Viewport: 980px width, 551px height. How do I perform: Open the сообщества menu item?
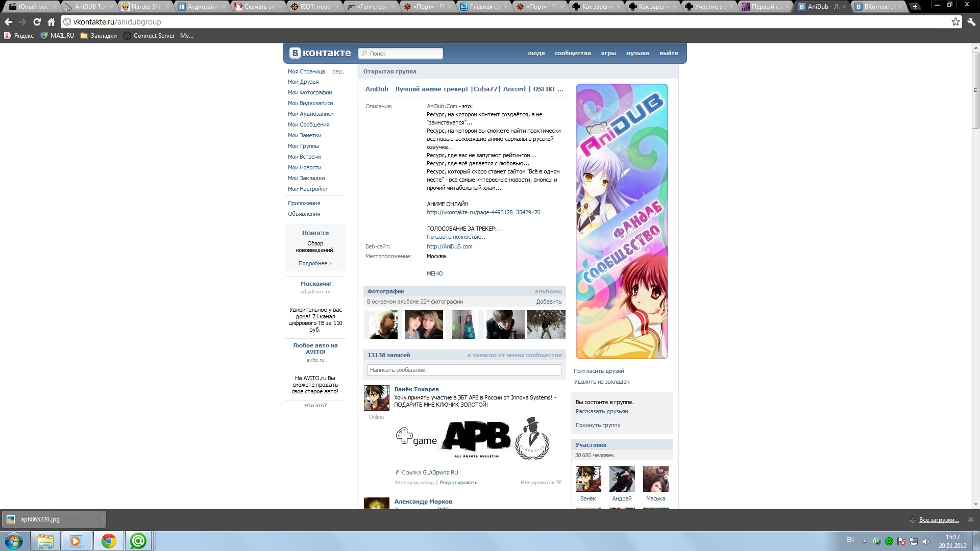(x=573, y=53)
